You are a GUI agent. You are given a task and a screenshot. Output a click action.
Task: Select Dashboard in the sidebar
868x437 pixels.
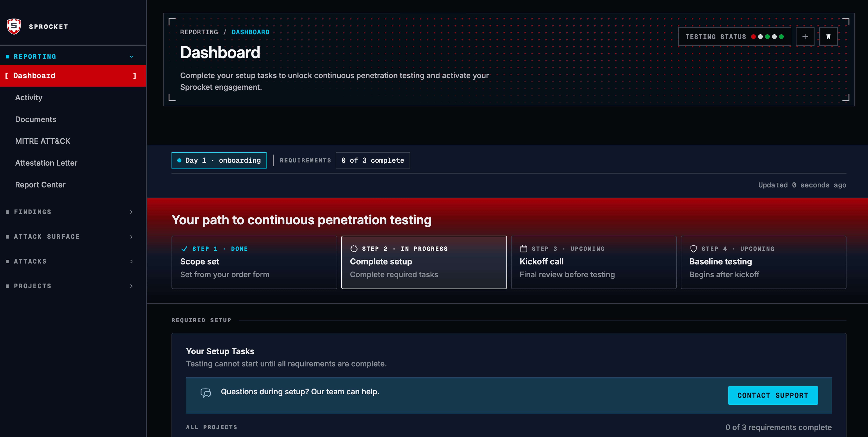click(73, 76)
